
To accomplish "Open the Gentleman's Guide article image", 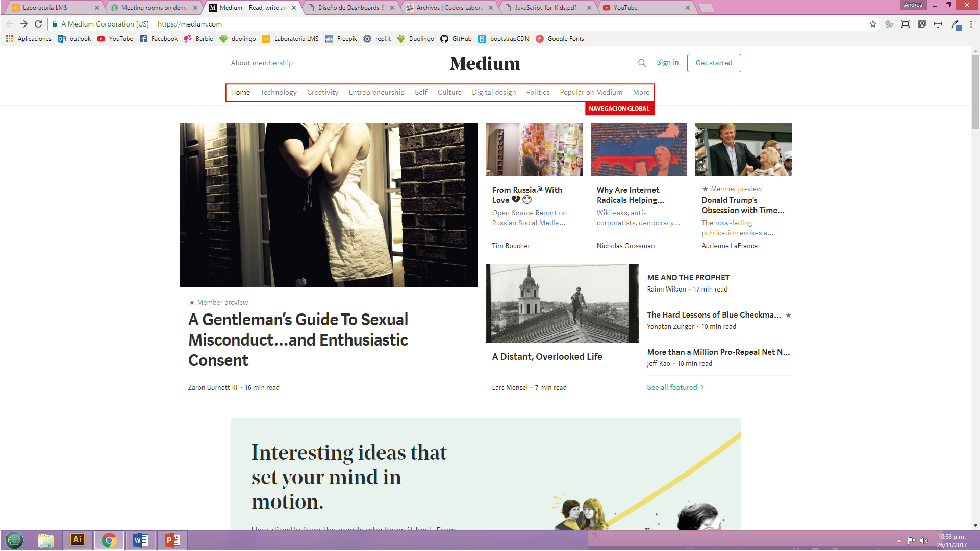I will tap(329, 205).
